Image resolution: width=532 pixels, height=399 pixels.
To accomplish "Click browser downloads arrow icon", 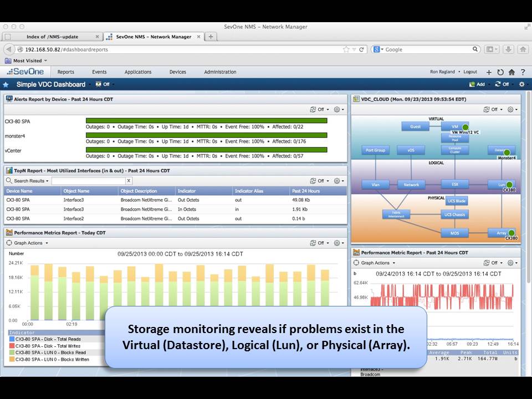I will 508,49.
